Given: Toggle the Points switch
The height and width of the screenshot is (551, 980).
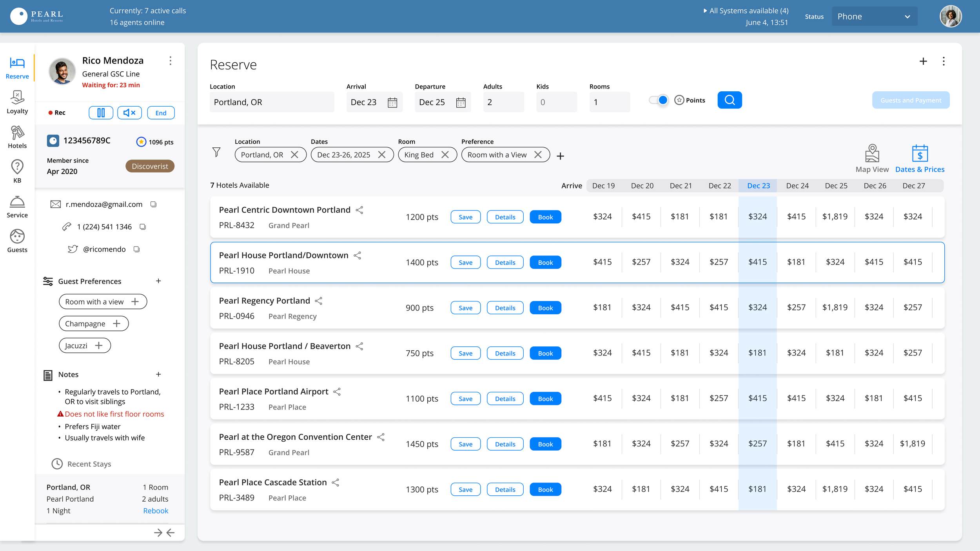Looking at the screenshot, I should pos(659,100).
